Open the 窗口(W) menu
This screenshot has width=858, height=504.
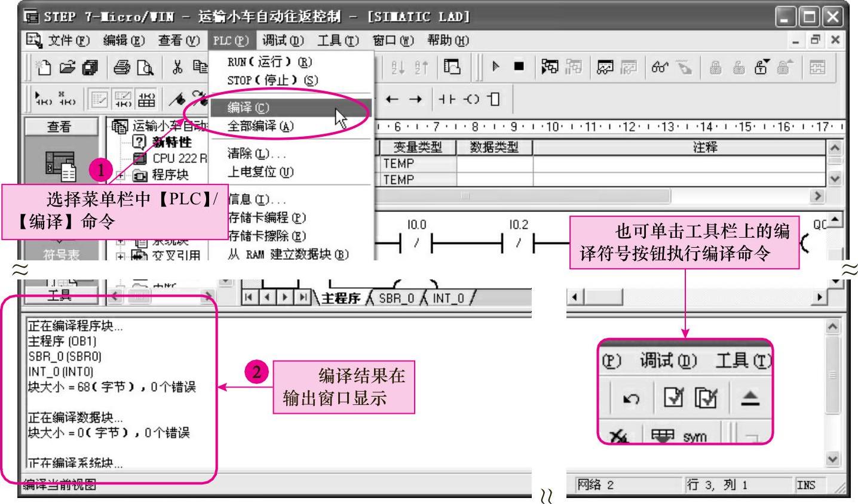[x=393, y=41]
